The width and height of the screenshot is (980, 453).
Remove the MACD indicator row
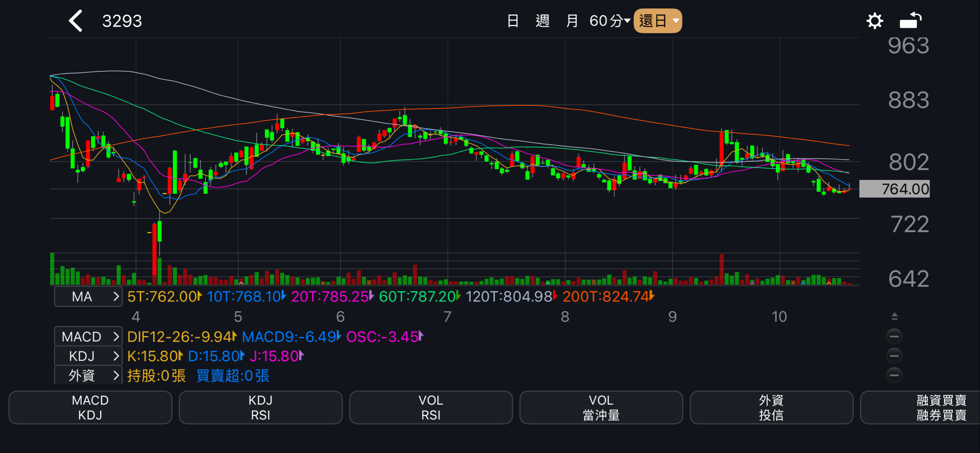tap(894, 336)
